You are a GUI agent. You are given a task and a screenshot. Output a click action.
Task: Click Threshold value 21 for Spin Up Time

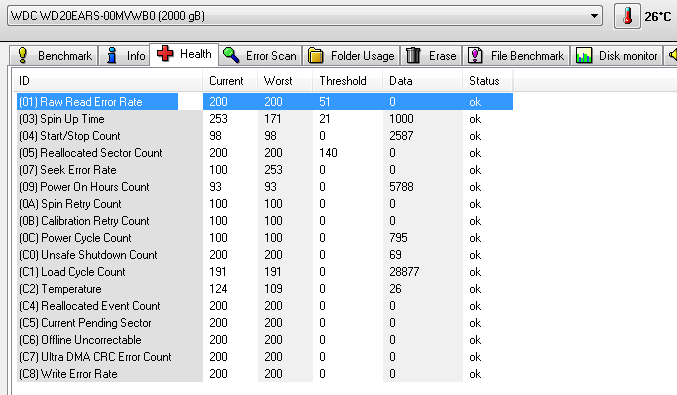tap(325, 119)
